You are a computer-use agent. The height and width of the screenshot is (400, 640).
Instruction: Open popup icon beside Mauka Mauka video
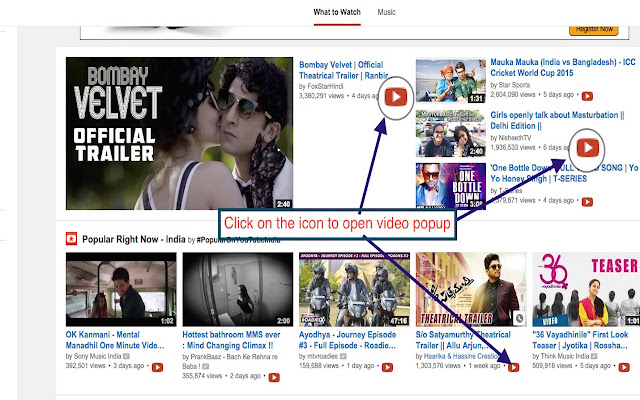coord(587,96)
